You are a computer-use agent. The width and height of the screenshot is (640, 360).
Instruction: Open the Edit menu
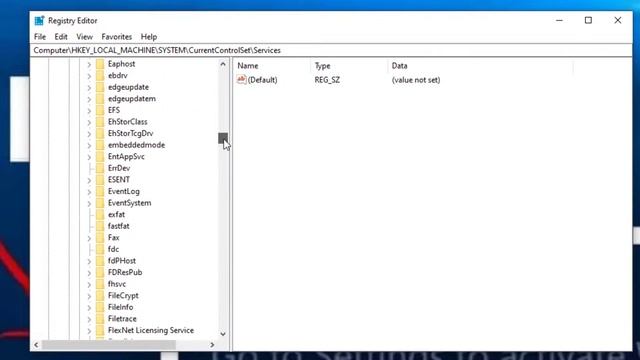[61, 37]
